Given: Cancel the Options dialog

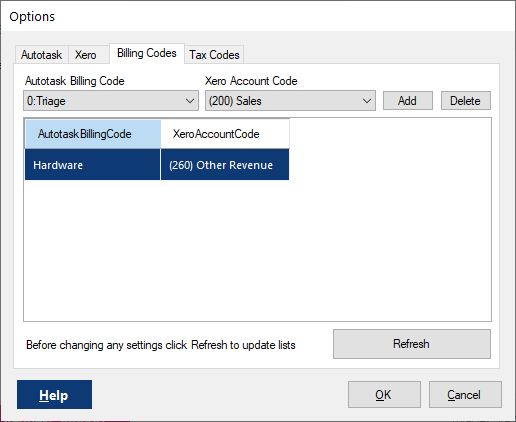Looking at the screenshot, I should click(x=465, y=395).
